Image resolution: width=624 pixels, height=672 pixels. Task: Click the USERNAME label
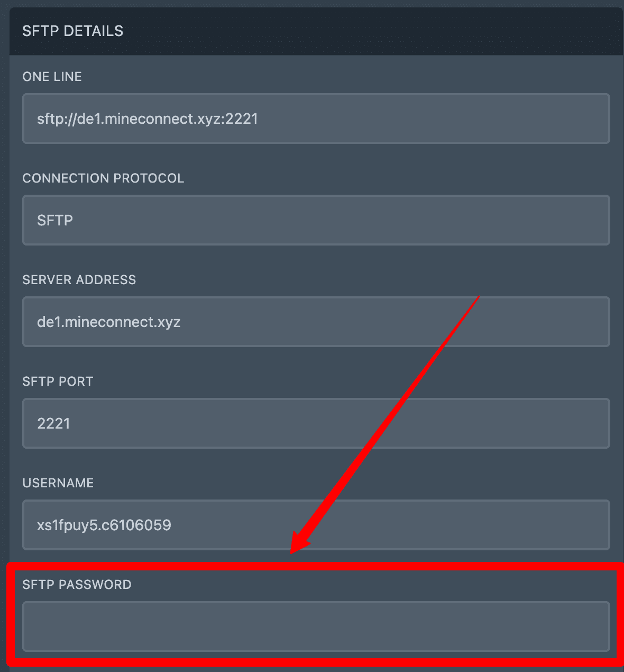coord(58,483)
